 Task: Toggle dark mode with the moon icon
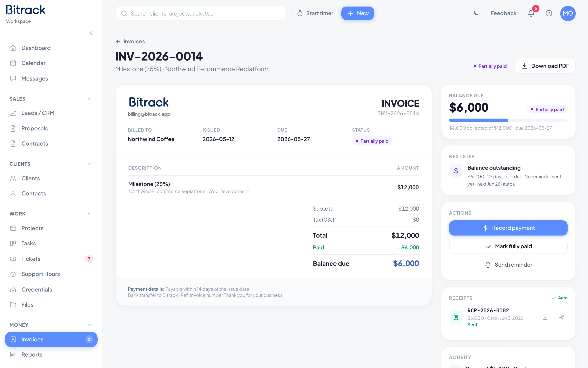click(x=476, y=13)
